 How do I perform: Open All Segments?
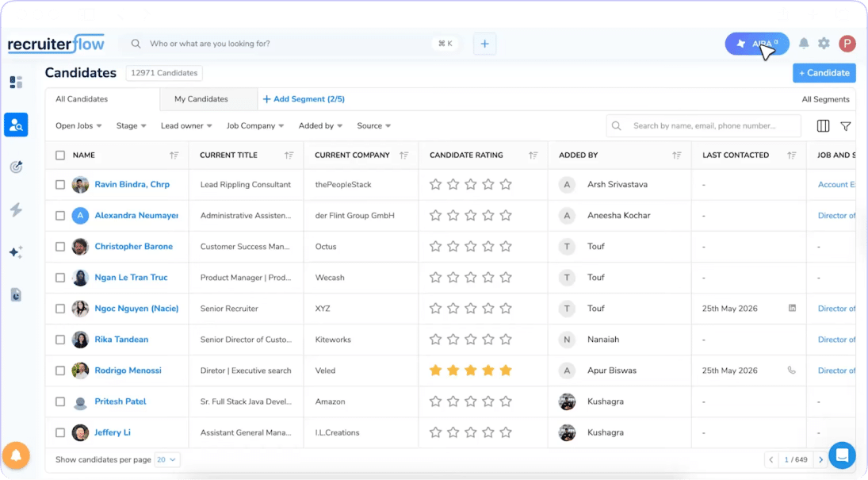pyautogui.click(x=825, y=99)
